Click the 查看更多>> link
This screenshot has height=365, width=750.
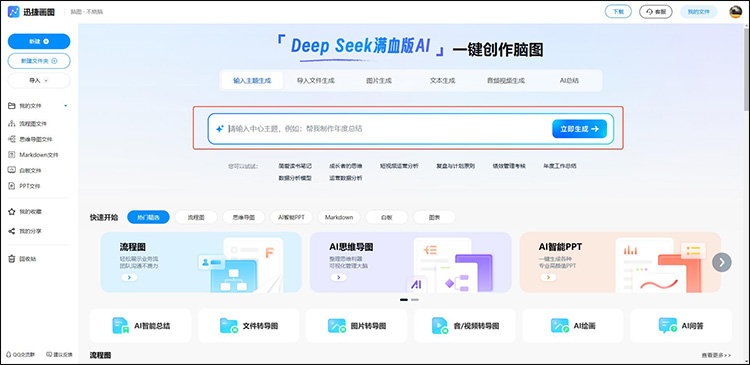tap(716, 355)
